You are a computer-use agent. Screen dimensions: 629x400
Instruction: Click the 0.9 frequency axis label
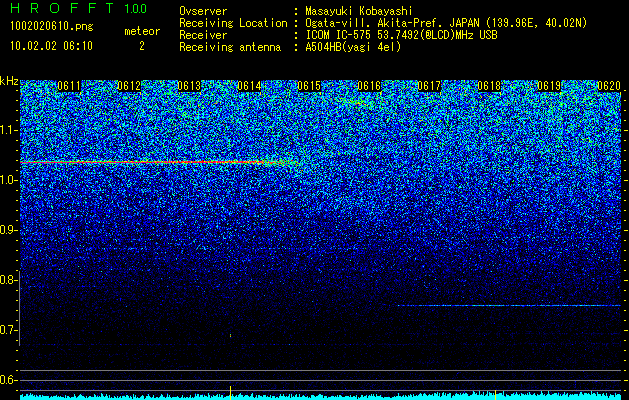pos(9,230)
